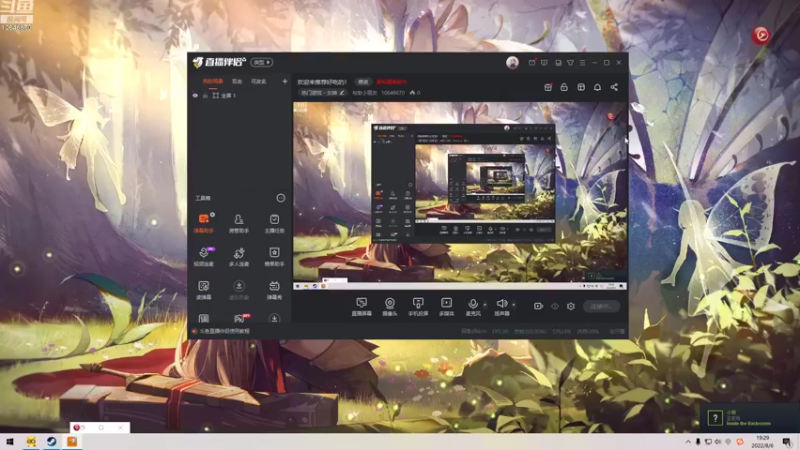The image size is (800, 450).
Task: Click the mode switch pill beside the logo
Action: pos(262,62)
